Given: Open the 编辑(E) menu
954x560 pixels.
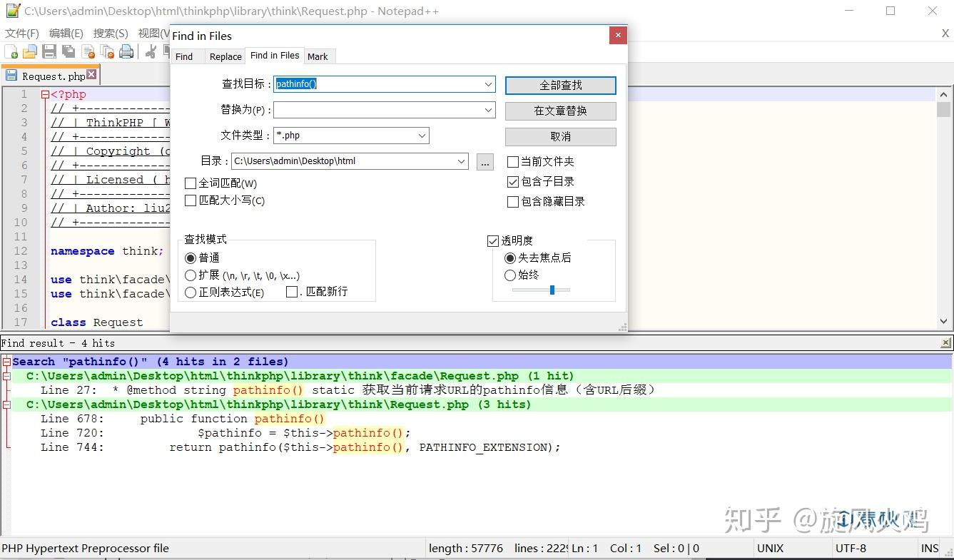Looking at the screenshot, I should coord(66,34).
